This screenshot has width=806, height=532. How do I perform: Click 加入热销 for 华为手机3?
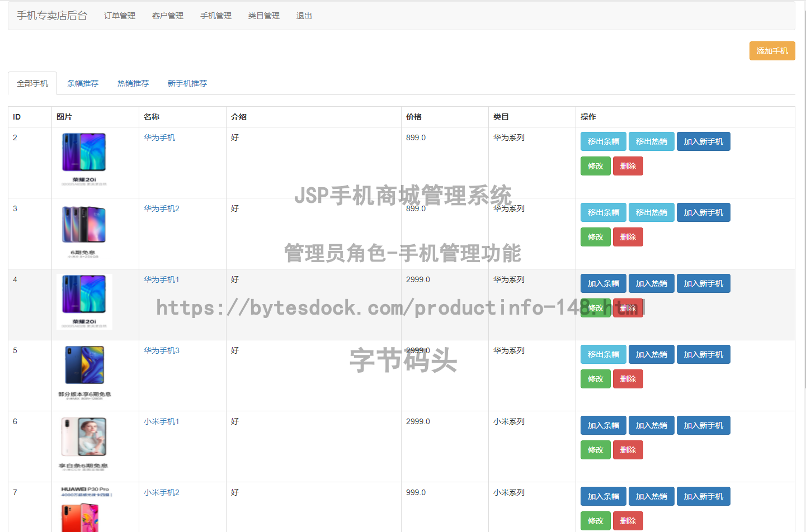tap(652, 354)
